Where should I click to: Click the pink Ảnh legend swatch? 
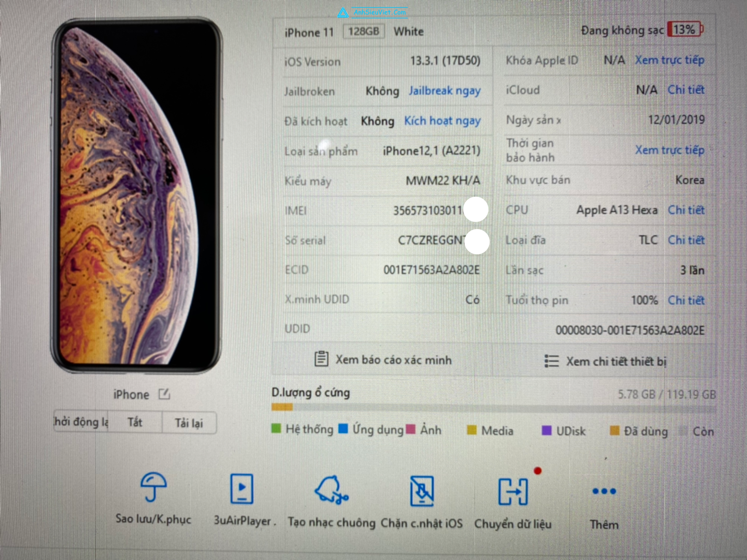(x=411, y=429)
